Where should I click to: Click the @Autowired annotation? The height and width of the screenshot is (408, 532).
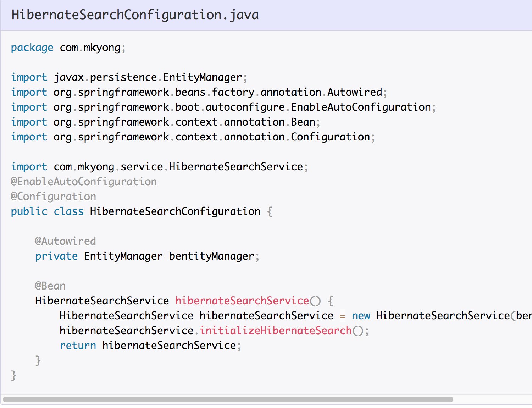point(66,241)
